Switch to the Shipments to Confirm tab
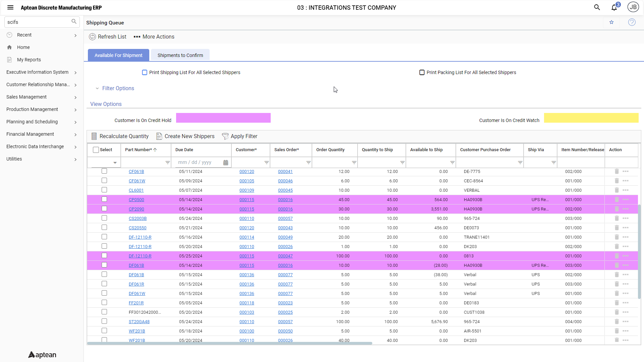The width and height of the screenshot is (644, 362). [x=180, y=55]
